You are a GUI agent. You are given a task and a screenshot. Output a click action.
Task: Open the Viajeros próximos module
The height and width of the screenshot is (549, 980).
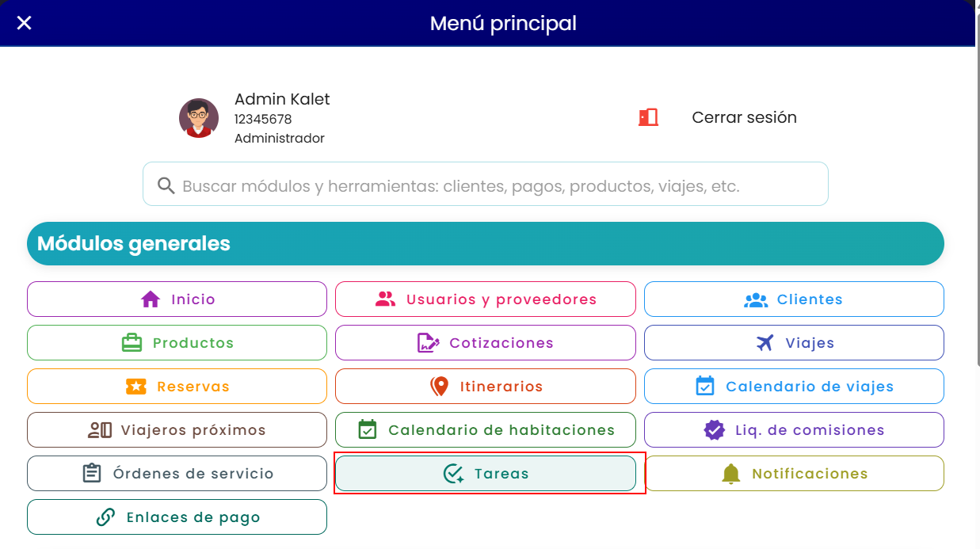tap(177, 430)
